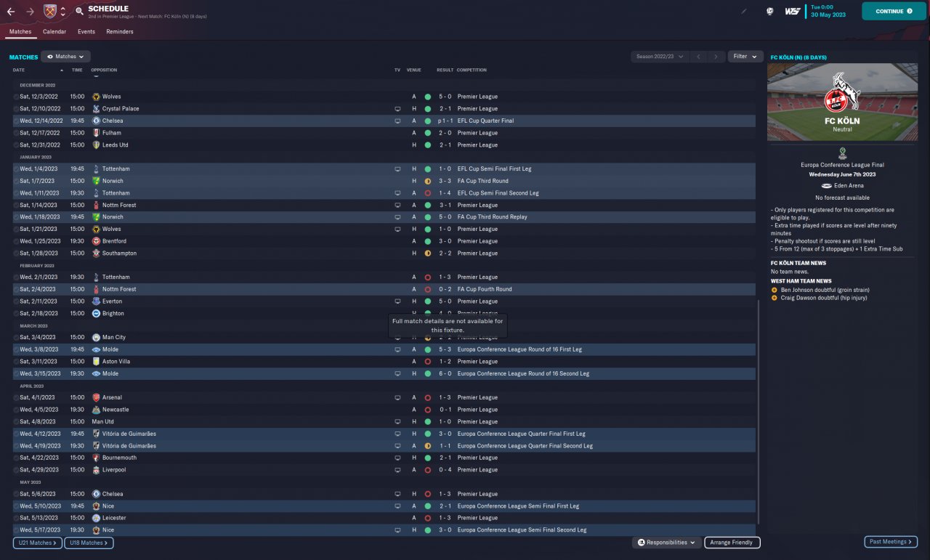Screen dimensions: 930x560
Task: Open the West Ham club badge menu
Action: click(49, 12)
